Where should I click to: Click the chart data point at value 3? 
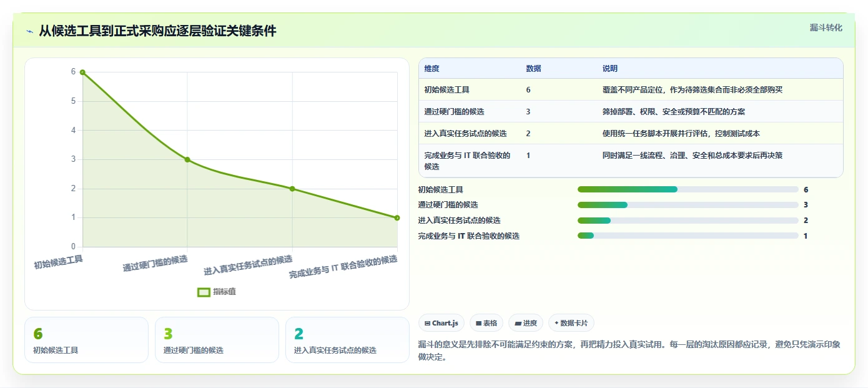click(187, 159)
